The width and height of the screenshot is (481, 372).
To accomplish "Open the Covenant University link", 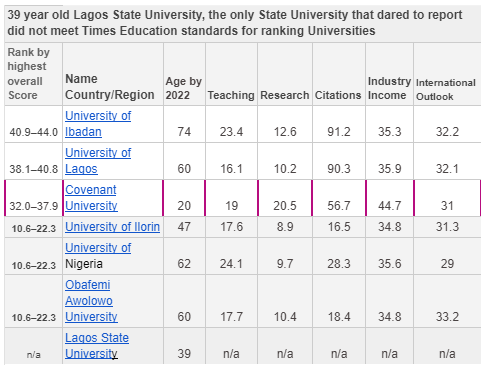I will [91, 198].
